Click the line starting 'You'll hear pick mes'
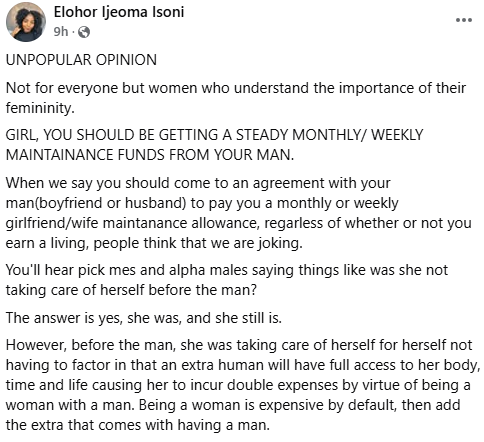The width and height of the screenshot is (484, 442). pos(227,270)
